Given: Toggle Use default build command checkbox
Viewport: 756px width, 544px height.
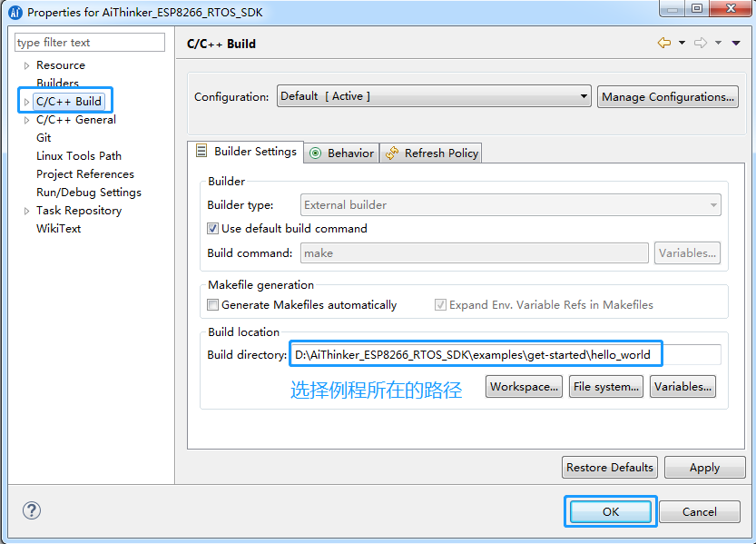Looking at the screenshot, I should click(x=212, y=229).
